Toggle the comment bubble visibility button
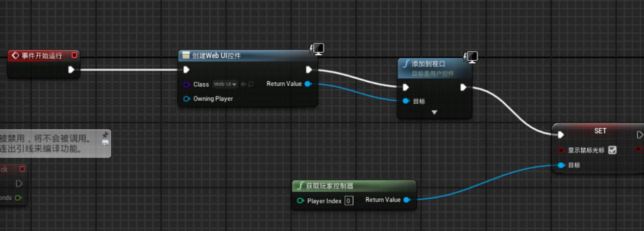644x231 pixels. tap(105, 143)
